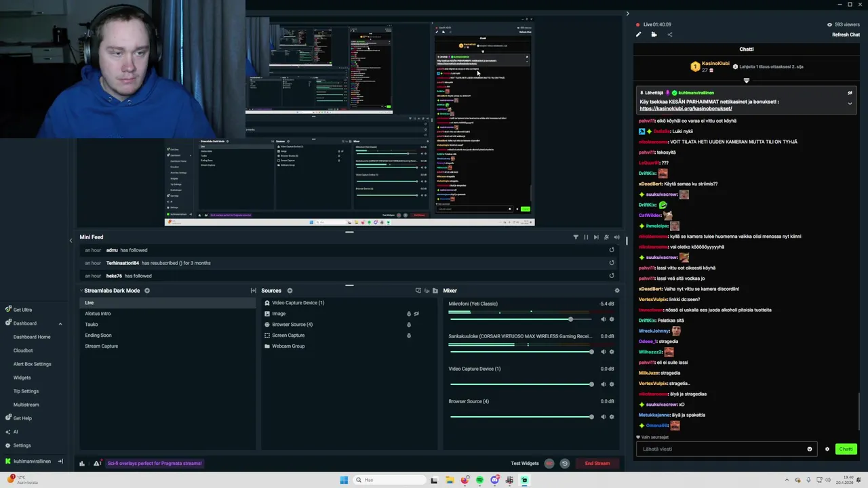Log out with the arrow next to kuhlmanvirallinen
Screen dimensions: 868x488
tap(60, 462)
